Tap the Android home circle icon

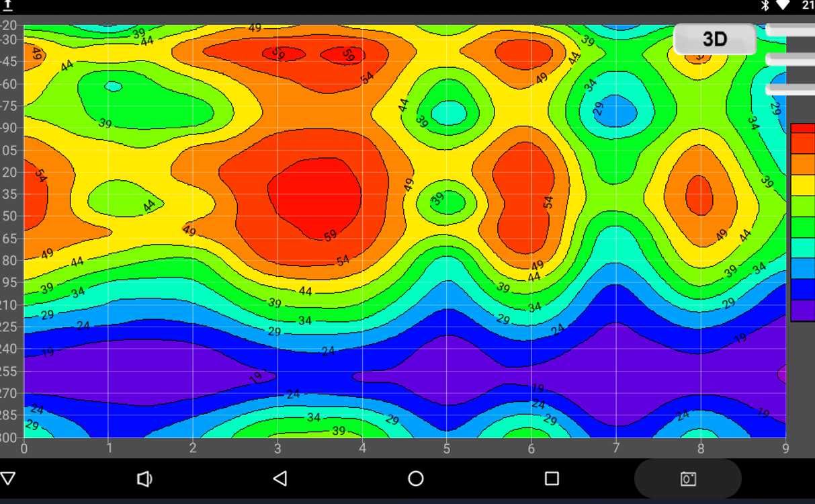click(x=416, y=478)
